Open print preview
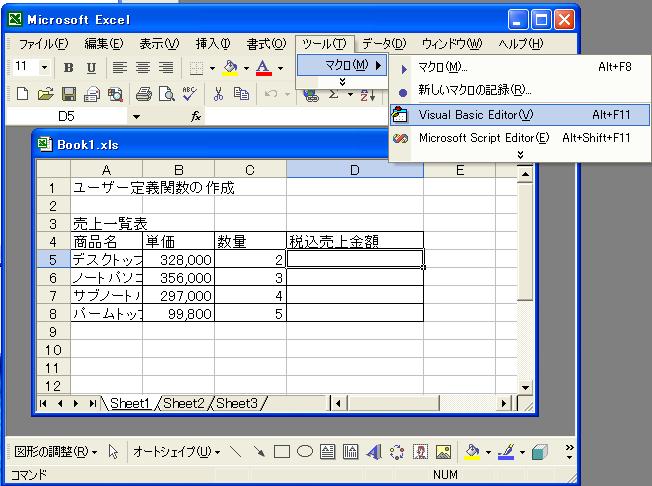Screen dimensions: 652x486 tap(166, 94)
